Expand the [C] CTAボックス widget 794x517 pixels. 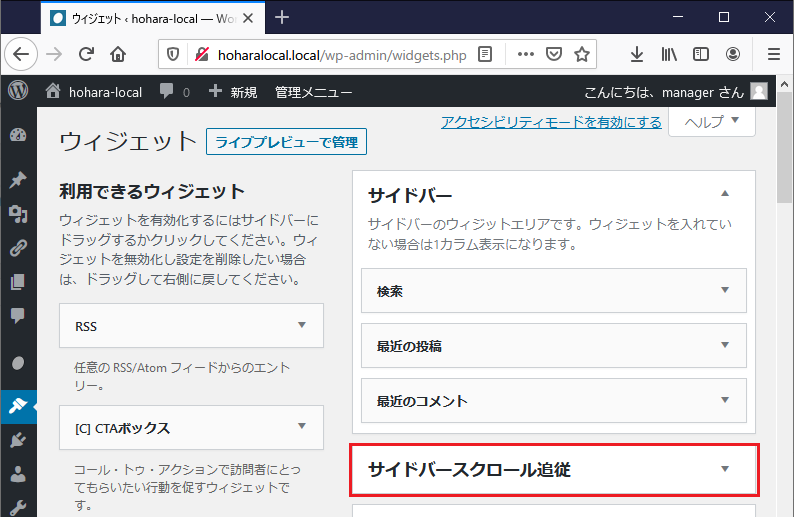(x=301, y=427)
